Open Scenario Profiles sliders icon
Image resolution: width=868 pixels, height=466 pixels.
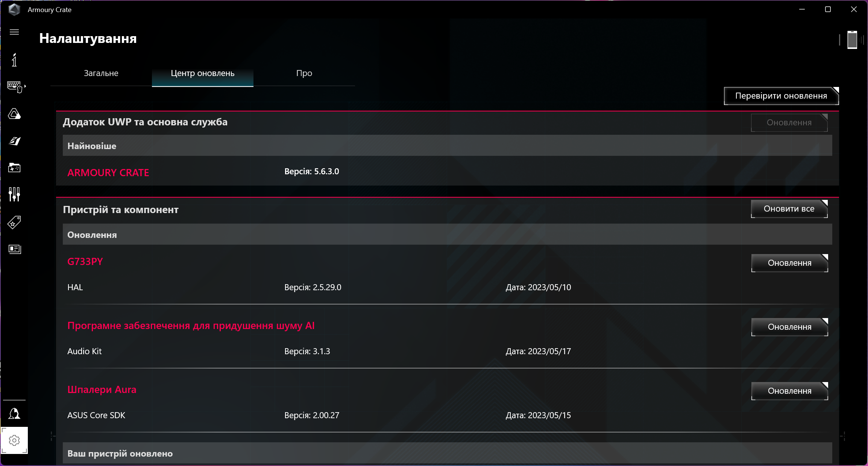click(x=14, y=194)
